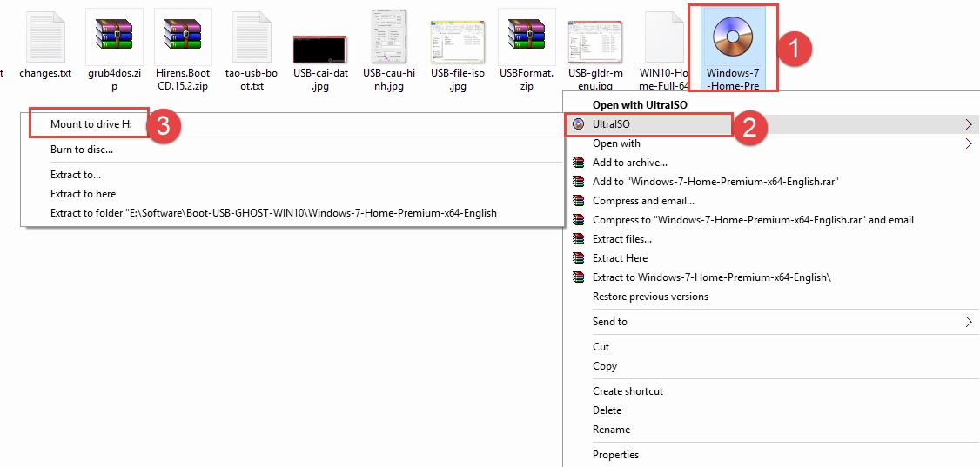The width and height of the screenshot is (980, 467).
Task: Choose Copy from the context menu
Action: [x=604, y=366]
